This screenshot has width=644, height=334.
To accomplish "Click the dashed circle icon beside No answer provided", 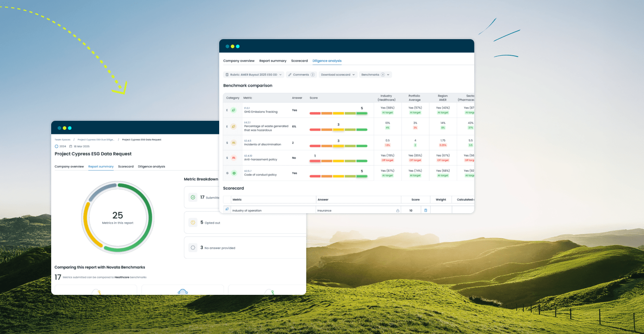I will click(193, 248).
